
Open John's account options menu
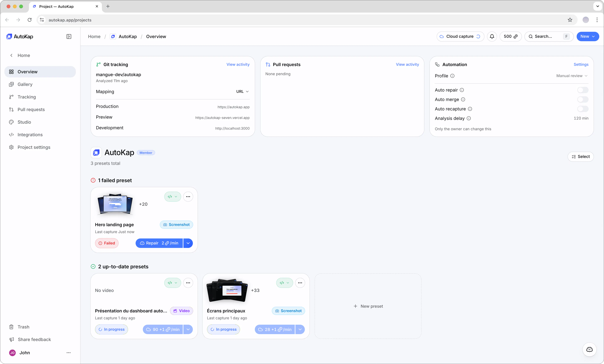pos(69,353)
